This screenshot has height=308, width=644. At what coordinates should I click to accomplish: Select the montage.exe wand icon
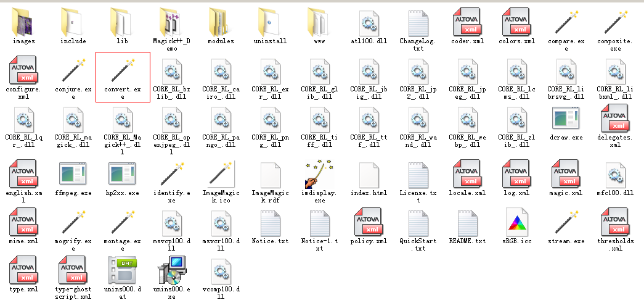pos(123,222)
